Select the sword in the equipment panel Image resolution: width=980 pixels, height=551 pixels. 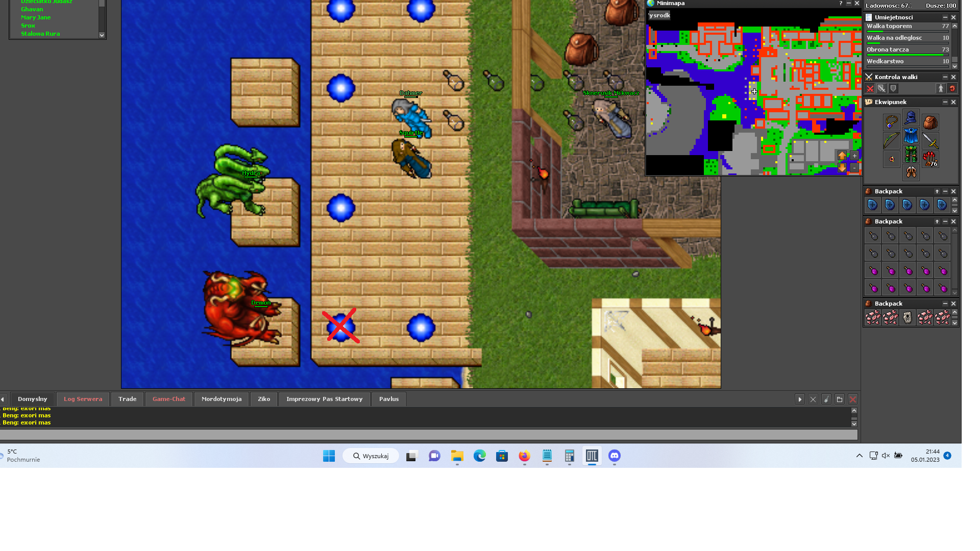(x=930, y=141)
